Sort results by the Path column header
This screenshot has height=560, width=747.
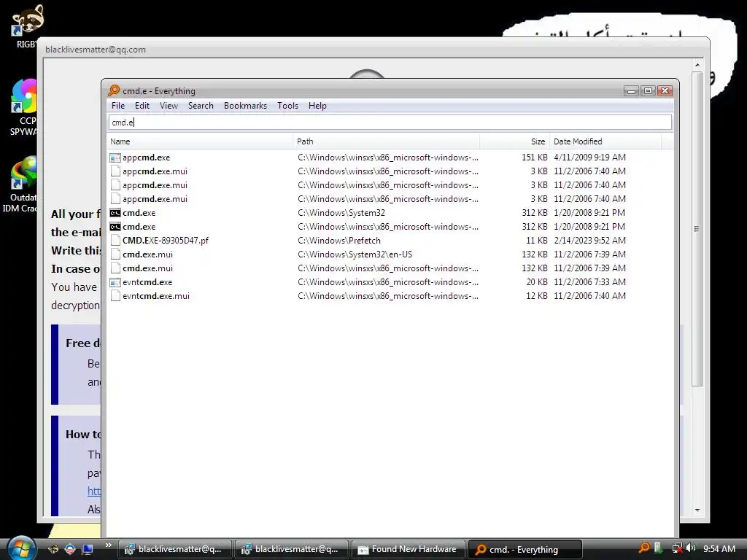[387, 141]
